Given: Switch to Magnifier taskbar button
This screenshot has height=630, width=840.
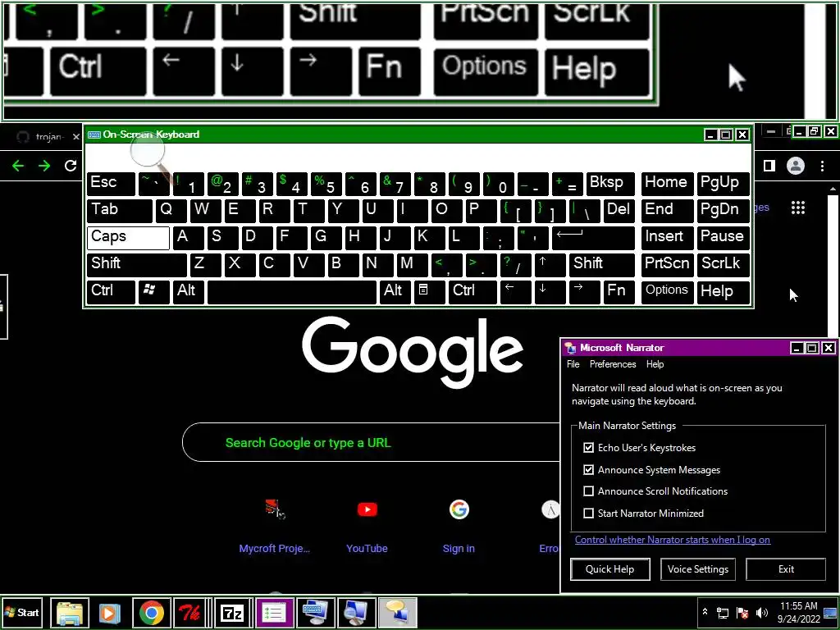Looking at the screenshot, I should pyautogui.click(x=356, y=612).
